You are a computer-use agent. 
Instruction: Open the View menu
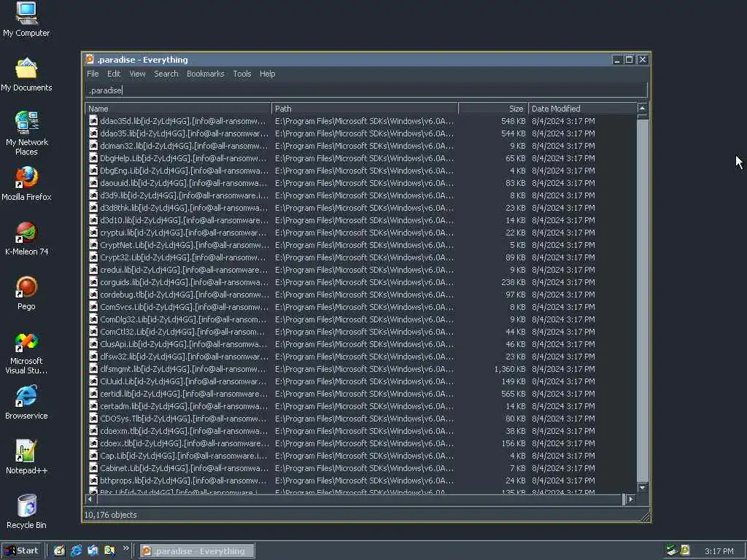(137, 74)
